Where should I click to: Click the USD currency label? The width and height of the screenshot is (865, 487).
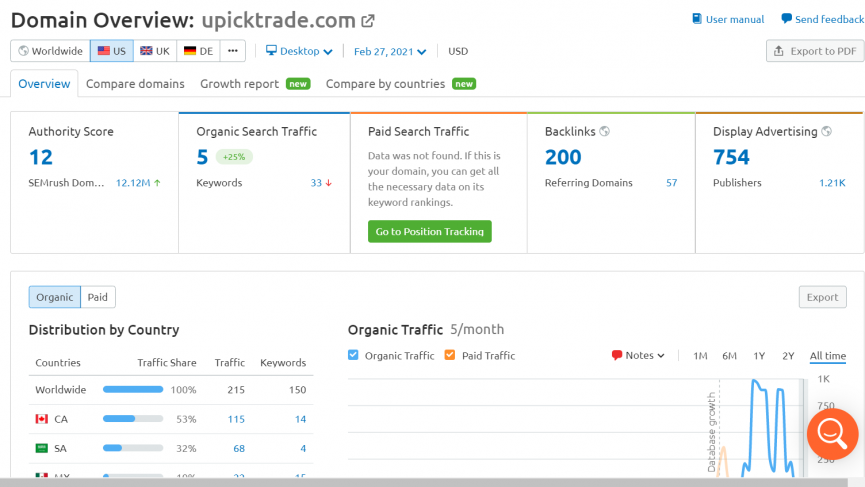click(x=458, y=51)
